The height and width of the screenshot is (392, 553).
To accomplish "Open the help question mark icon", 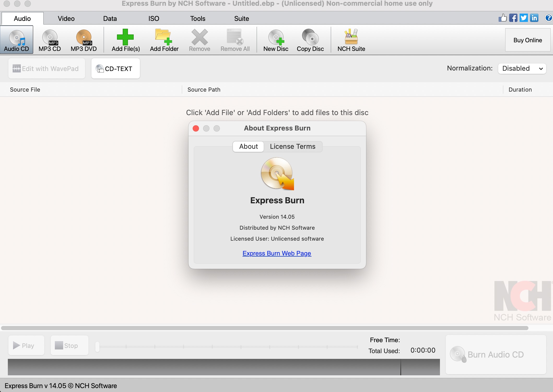I will (x=548, y=18).
